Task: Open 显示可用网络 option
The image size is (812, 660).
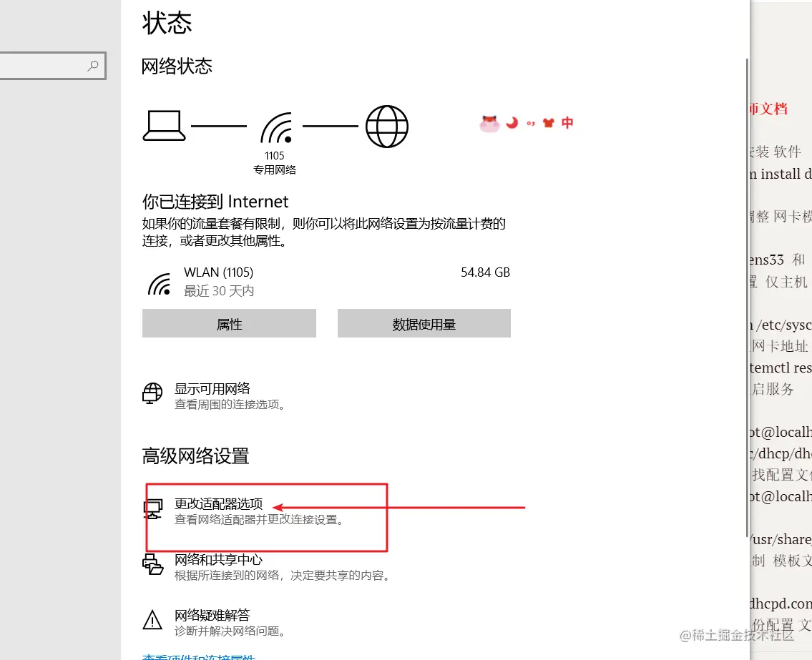Action: pos(212,389)
